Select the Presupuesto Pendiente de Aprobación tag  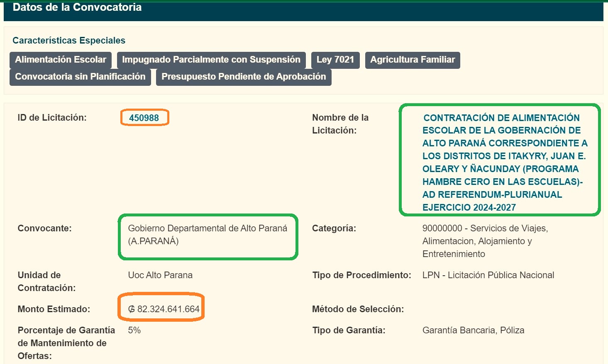(244, 77)
